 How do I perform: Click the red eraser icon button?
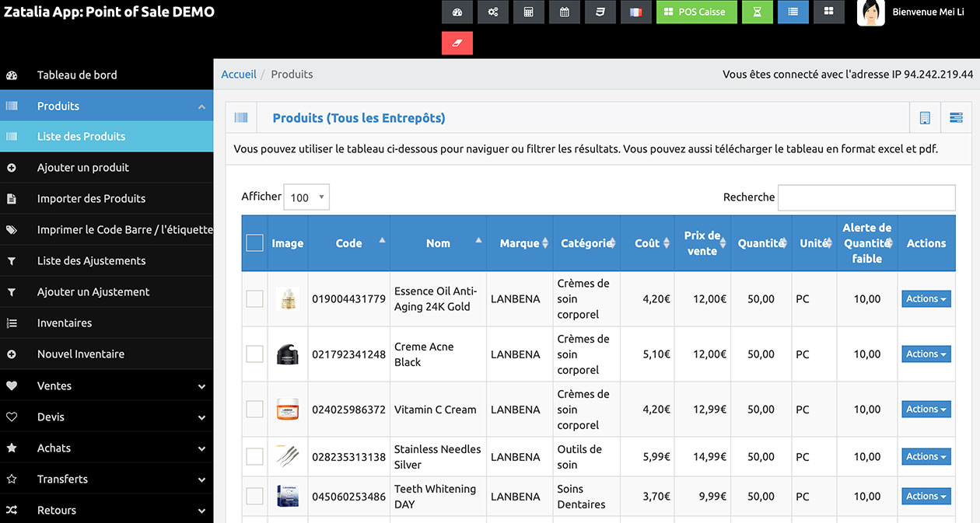(457, 43)
